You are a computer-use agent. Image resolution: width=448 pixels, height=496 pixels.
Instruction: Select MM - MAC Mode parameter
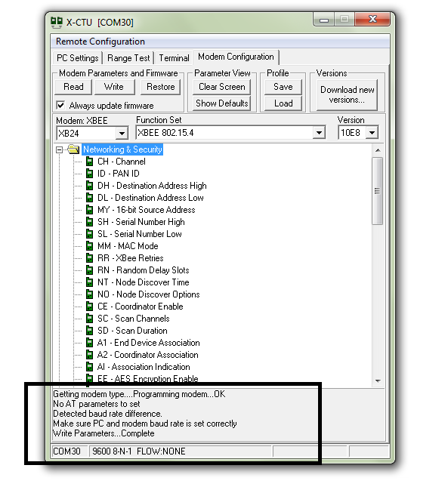click(128, 246)
